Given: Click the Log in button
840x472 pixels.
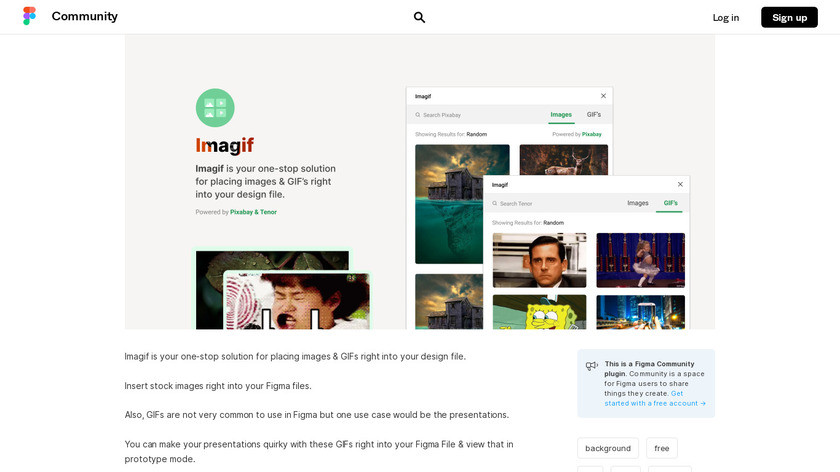Looking at the screenshot, I should click(x=725, y=18).
